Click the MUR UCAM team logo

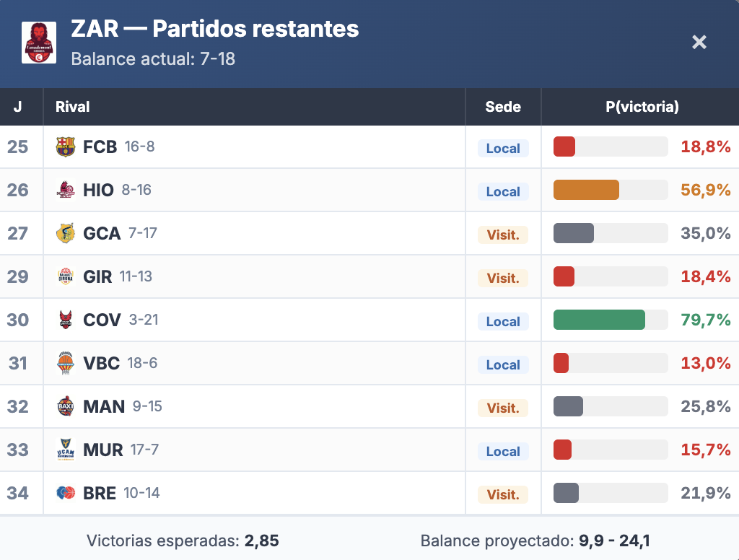tap(66, 450)
